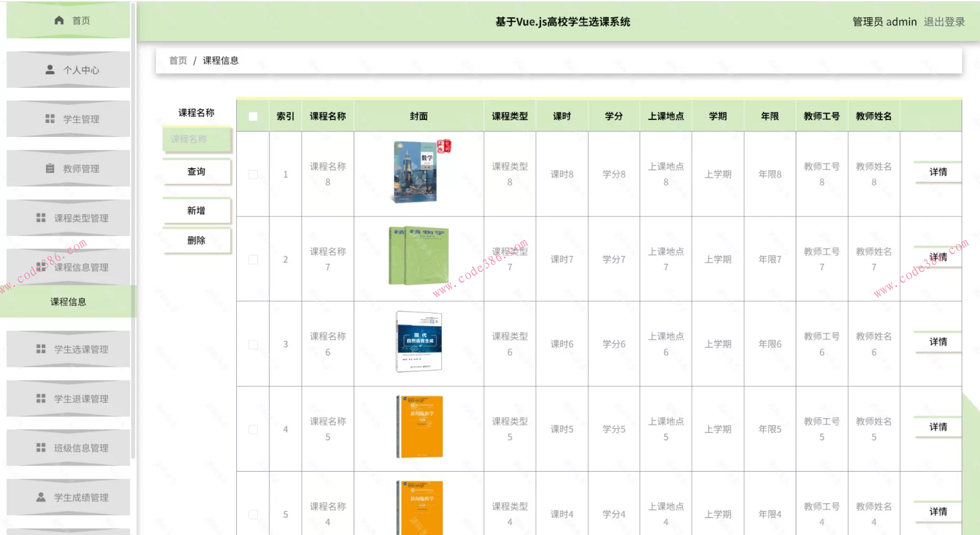
Task: Click the 个人中心 person icon
Action: pos(50,70)
